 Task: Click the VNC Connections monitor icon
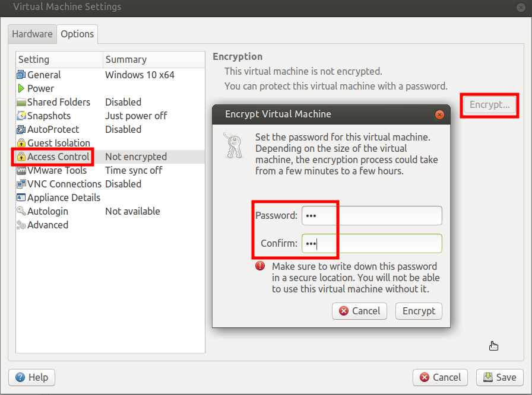[x=21, y=184]
